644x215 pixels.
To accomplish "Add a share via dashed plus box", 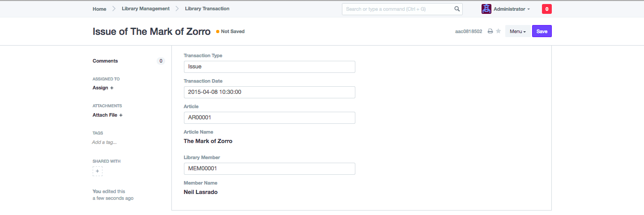I will coord(98,171).
